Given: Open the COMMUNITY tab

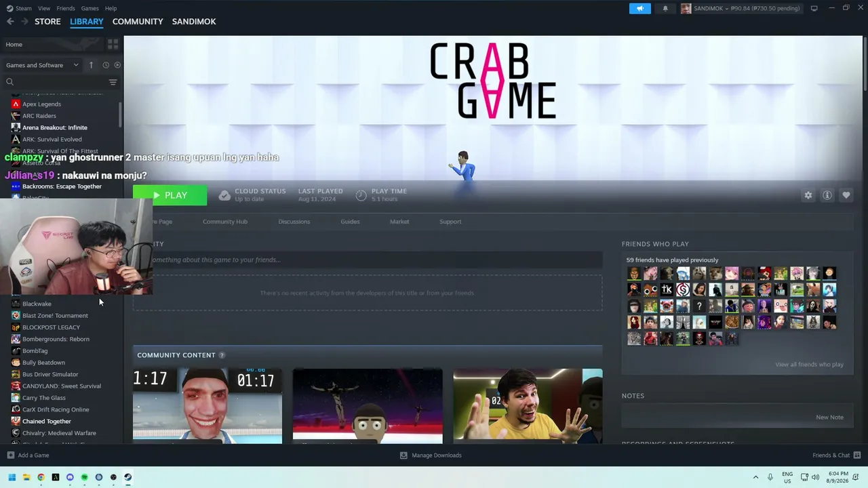Looking at the screenshot, I should [x=138, y=22].
